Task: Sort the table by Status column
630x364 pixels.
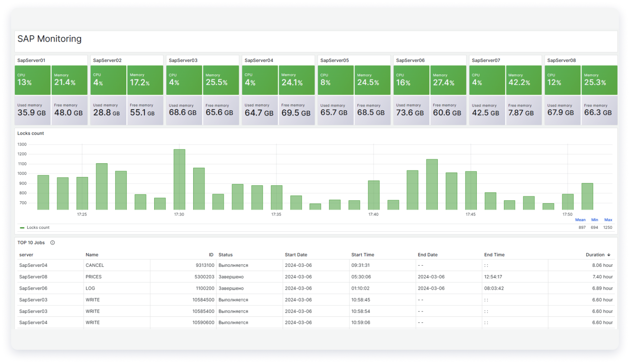Action: tap(225, 255)
